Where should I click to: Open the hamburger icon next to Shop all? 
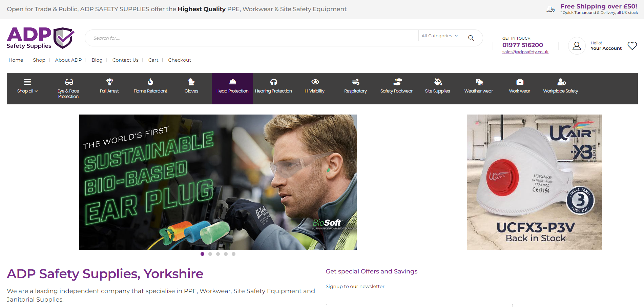coord(27,81)
